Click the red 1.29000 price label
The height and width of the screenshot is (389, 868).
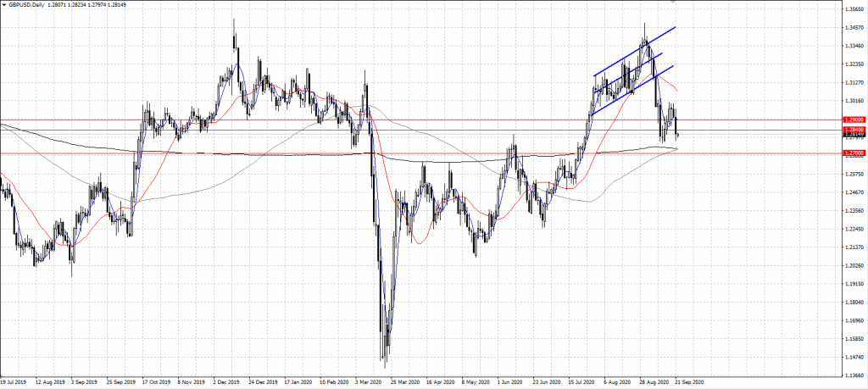pyautogui.click(x=853, y=120)
